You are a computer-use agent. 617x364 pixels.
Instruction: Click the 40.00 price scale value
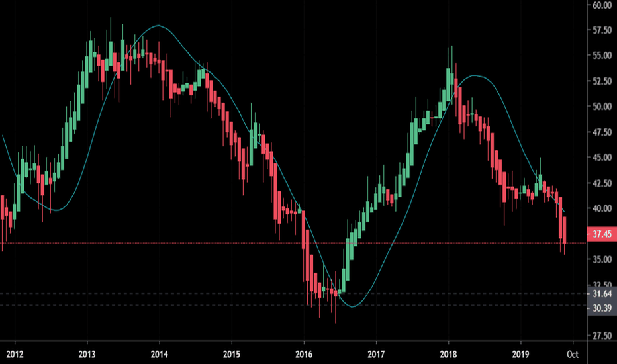(602, 208)
